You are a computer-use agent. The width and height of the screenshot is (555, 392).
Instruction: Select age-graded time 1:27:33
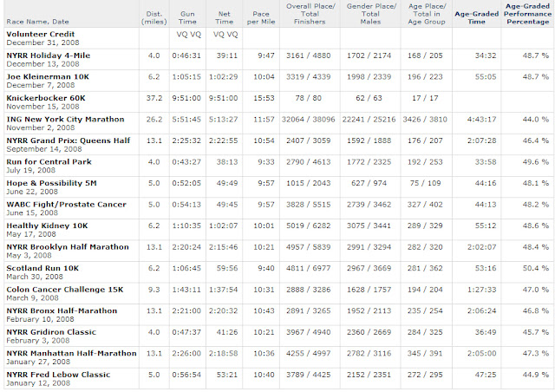point(482,290)
